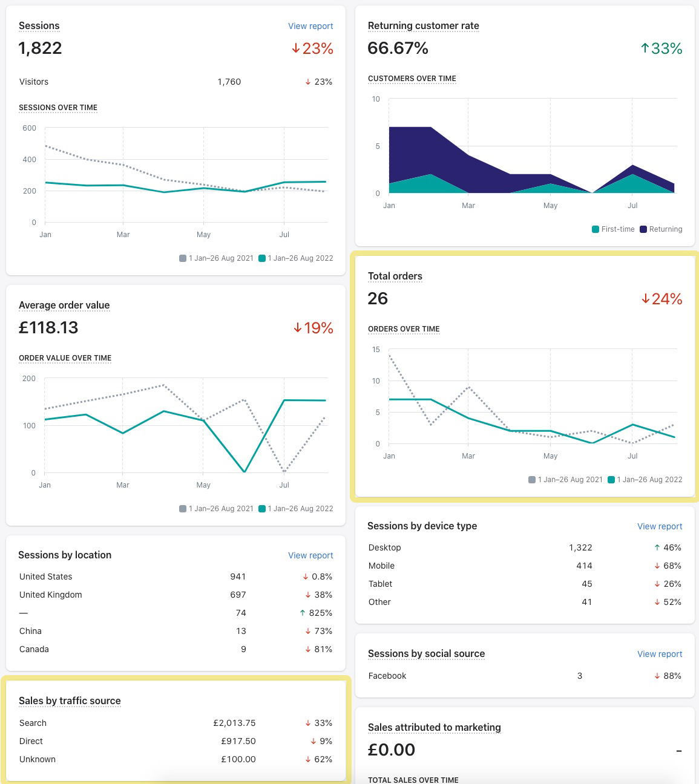Open the Sales attributed to marketing section
Image resolution: width=699 pixels, height=784 pixels.
click(x=434, y=727)
